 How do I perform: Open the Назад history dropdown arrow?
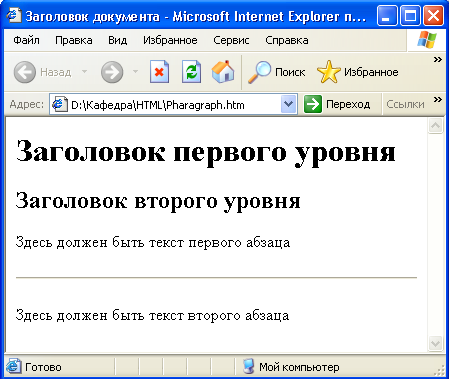[x=84, y=72]
